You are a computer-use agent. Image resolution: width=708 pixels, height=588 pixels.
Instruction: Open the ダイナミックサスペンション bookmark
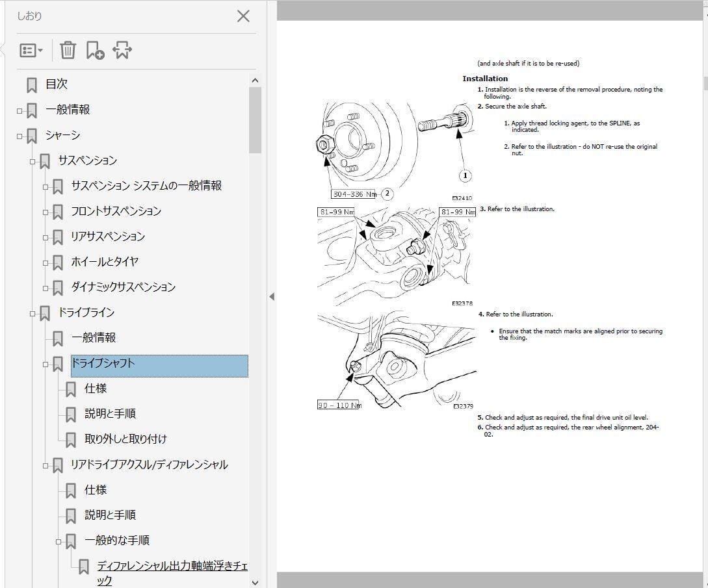click(124, 286)
